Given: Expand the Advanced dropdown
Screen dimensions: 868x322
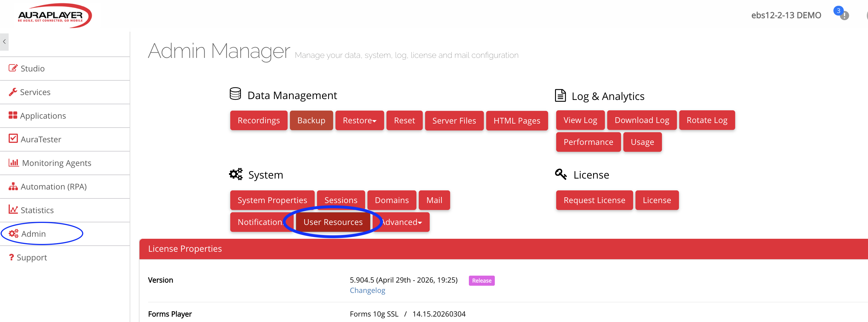Looking at the screenshot, I should pyautogui.click(x=401, y=222).
